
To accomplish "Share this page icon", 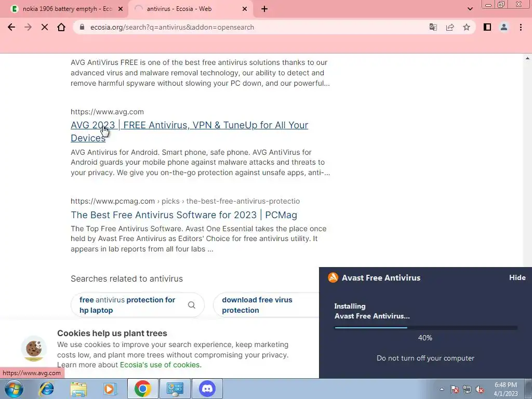I will pyautogui.click(x=450, y=27).
